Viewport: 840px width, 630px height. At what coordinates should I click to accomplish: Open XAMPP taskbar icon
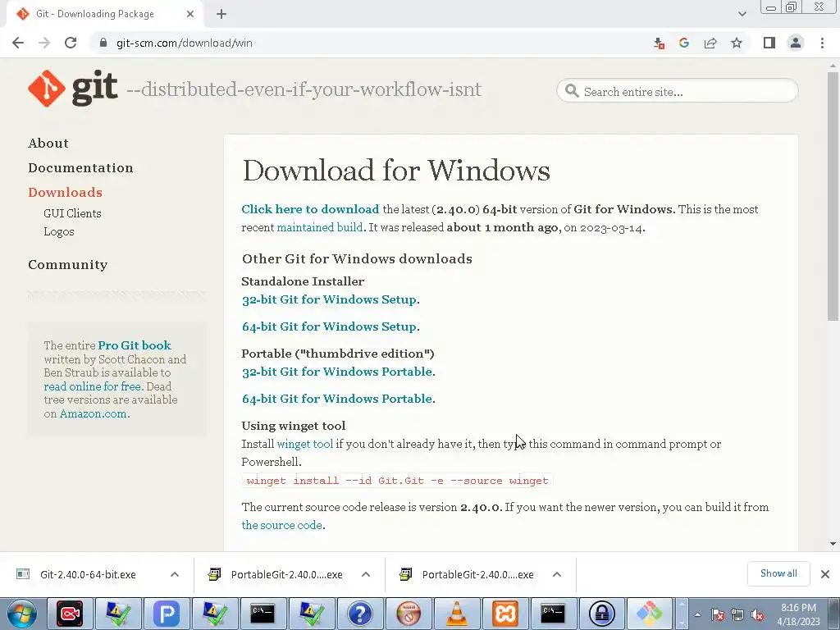[504, 614]
